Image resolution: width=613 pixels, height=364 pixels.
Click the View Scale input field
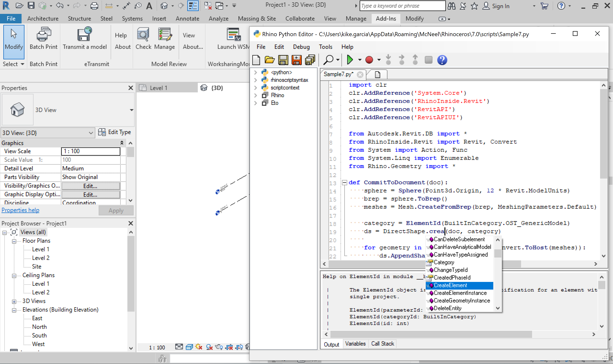(91, 151)
